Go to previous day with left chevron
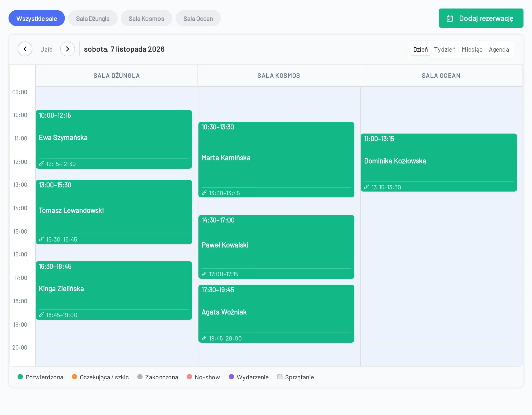The height and width of the screenshot is (415, 532). click(25, 49)
